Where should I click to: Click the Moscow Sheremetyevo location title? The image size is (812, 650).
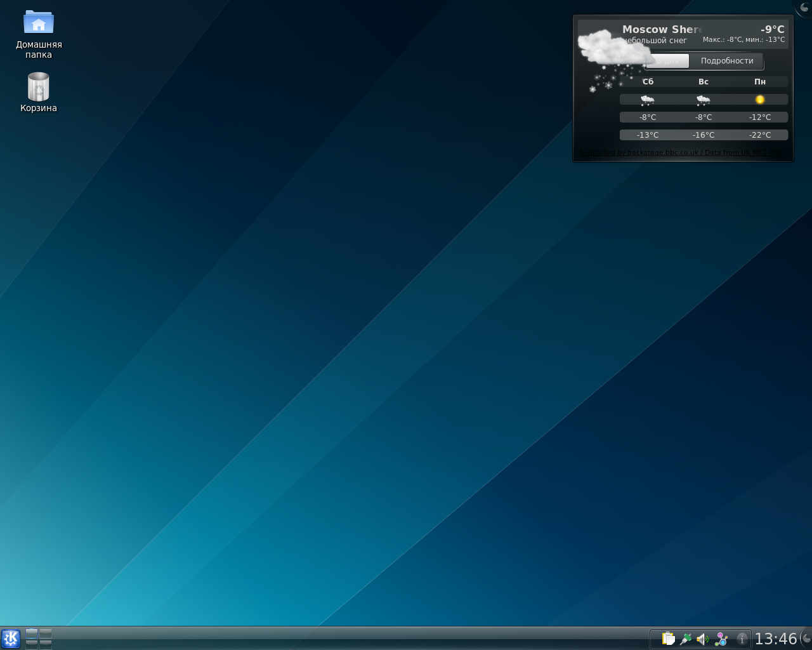click(x=662, y=29)
